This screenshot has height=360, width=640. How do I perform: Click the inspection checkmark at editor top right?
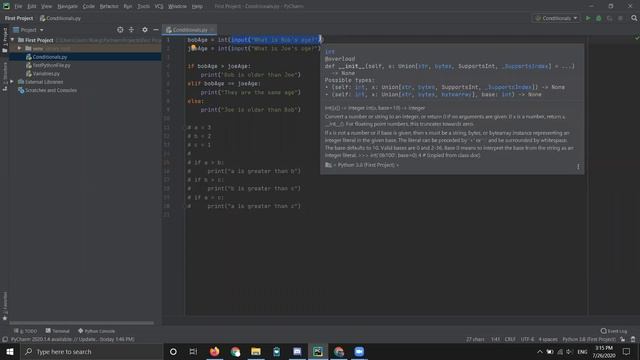point(637,38)
